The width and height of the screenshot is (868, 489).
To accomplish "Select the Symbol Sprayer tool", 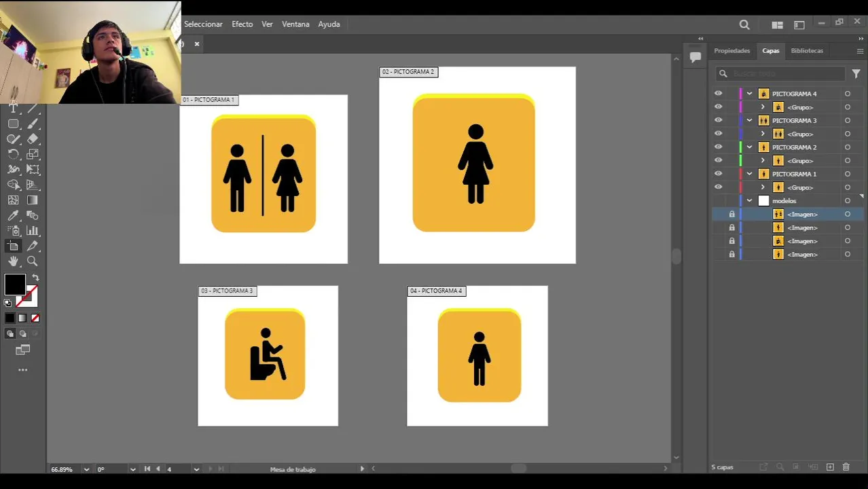I will (13, 231).
